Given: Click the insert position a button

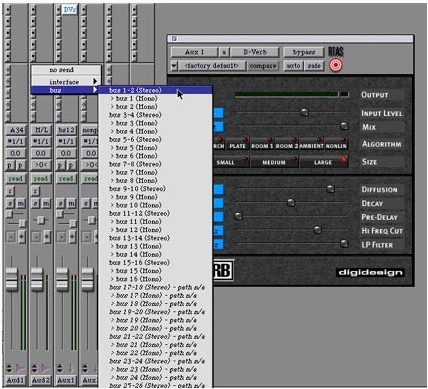Looking at the screenshot, I should [x=224, y=52].
